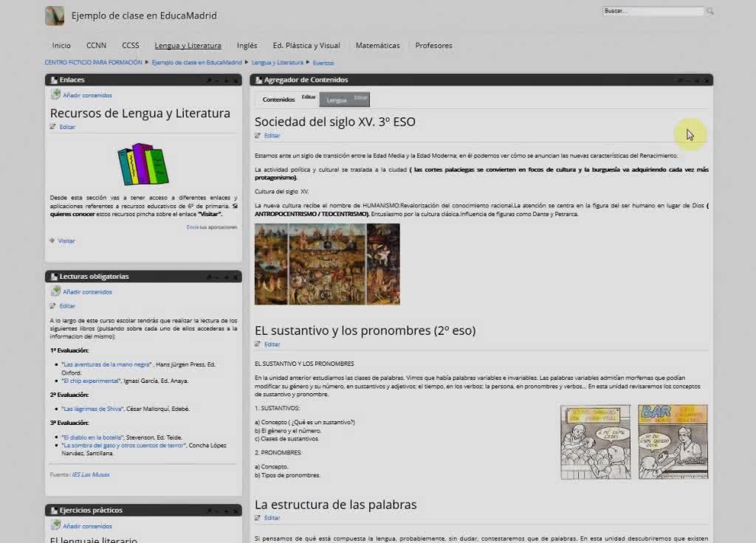Click the add-content icon in Ejercicios prácticos

(55, 525)
